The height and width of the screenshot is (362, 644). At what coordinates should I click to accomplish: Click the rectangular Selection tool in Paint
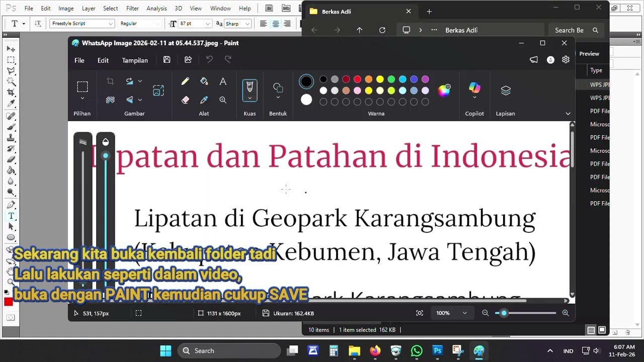[83, 86]
